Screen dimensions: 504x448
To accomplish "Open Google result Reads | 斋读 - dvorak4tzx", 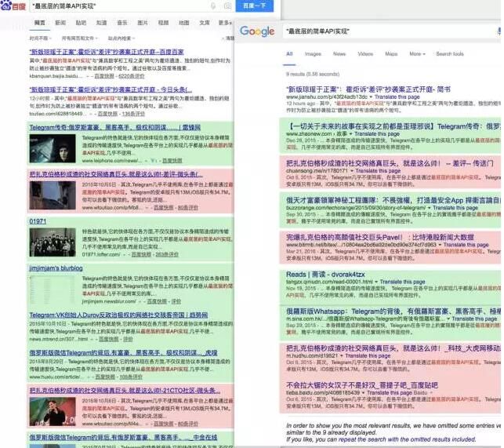I will tap(325, 274).
